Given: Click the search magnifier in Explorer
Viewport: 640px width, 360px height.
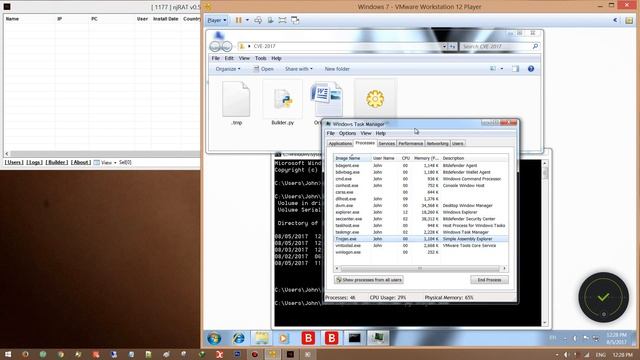Looking at the screenshot, I should pos(535,47).
